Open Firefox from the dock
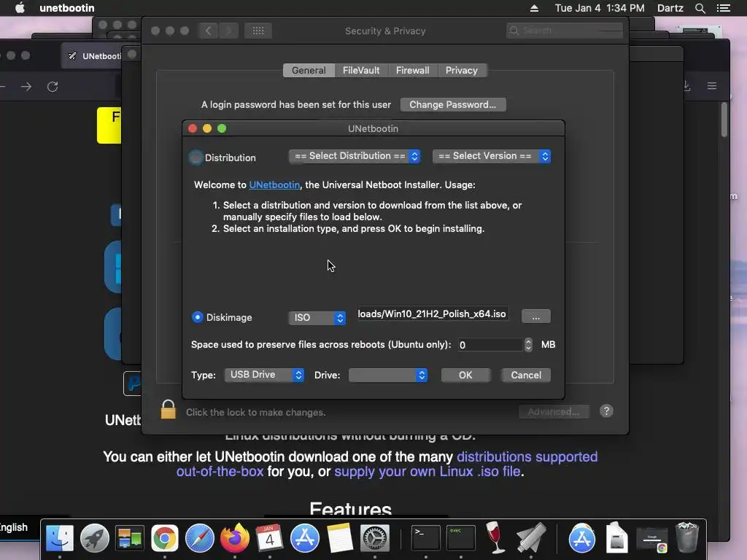This screenshot has width=747, height=560. (x=234, y=538)
